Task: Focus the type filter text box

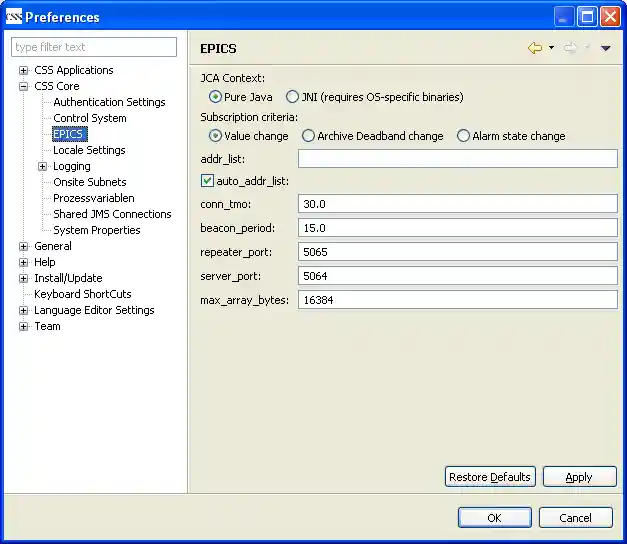Action: [x=94, y=47]
